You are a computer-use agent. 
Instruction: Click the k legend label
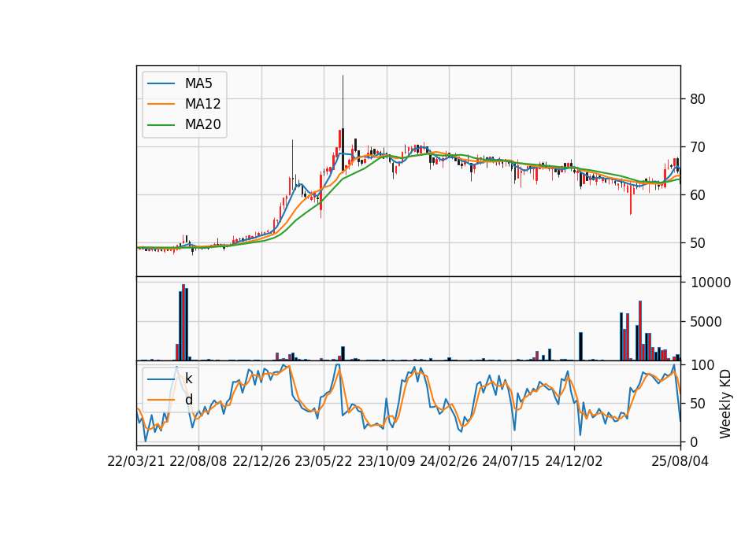(x=188, y=379)
